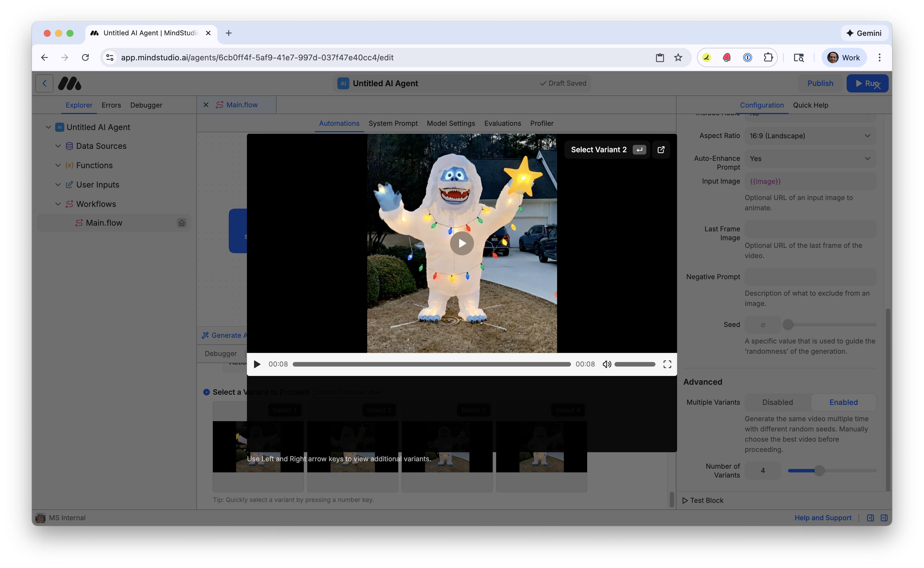Enable Multiple Variants option
This screenshot has height=568, width=924.
click(x=843, y=402)
